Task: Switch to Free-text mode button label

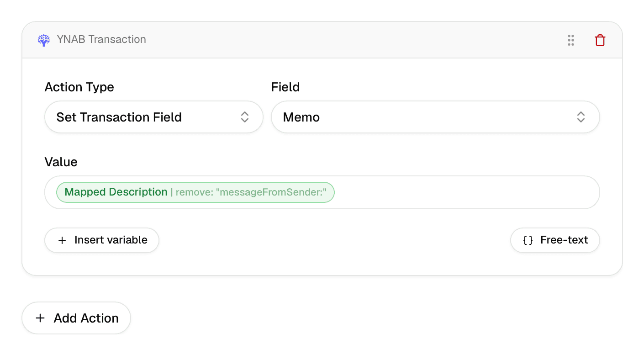Action: [x=564, y=240]
